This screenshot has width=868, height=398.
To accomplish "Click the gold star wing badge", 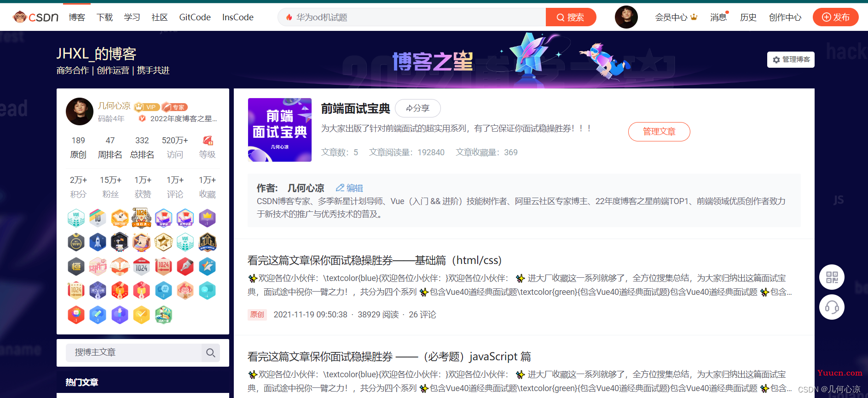I will [163, 242].
